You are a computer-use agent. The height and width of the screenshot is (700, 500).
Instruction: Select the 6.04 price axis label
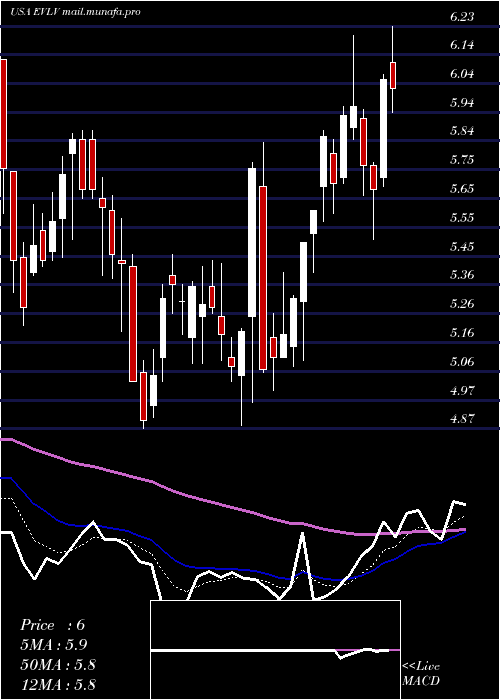[x=462, y=74]
